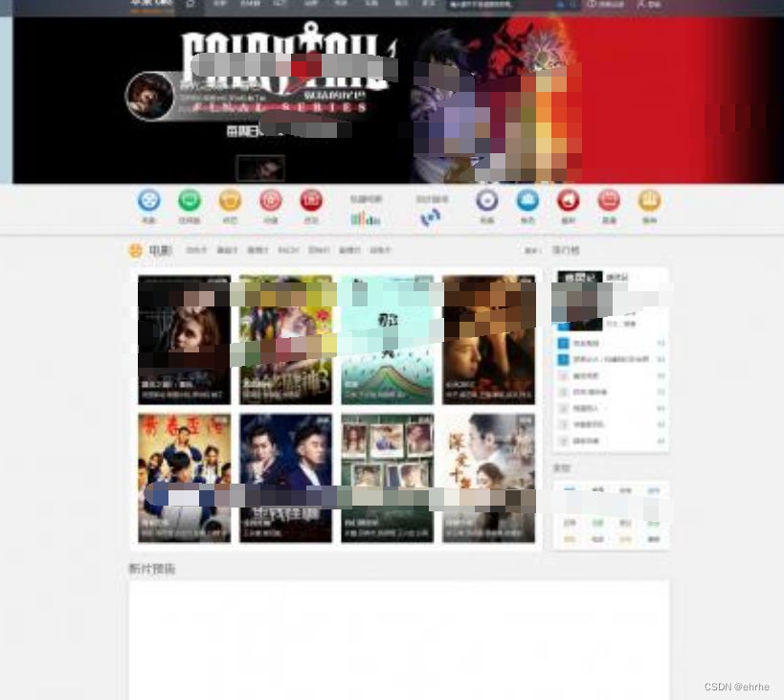Click the blue circular icon starting the icon row

point(148,200)
